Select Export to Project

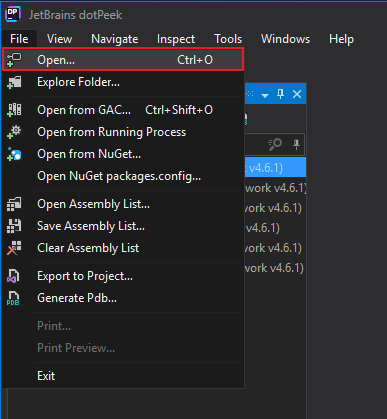[123, 276]
